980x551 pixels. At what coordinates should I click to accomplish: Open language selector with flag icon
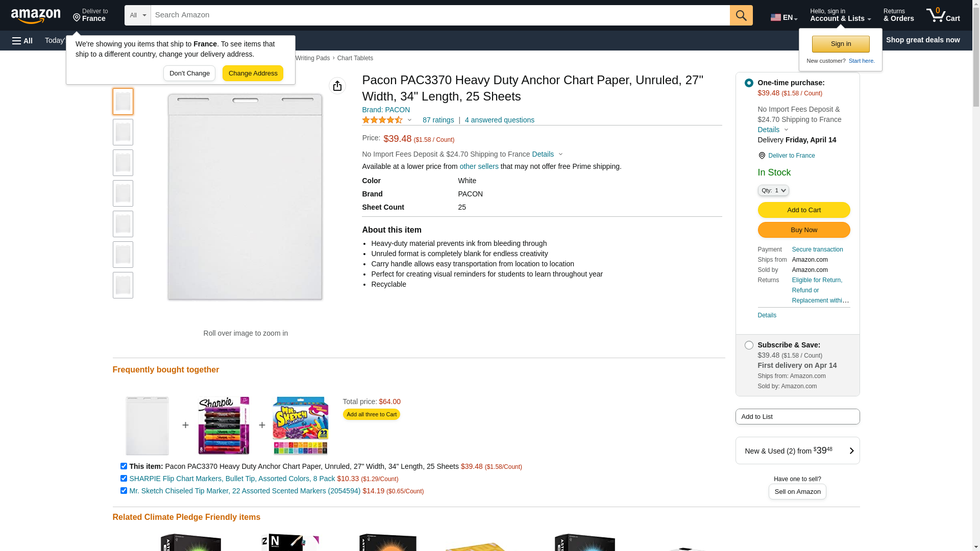coord(783,17)
